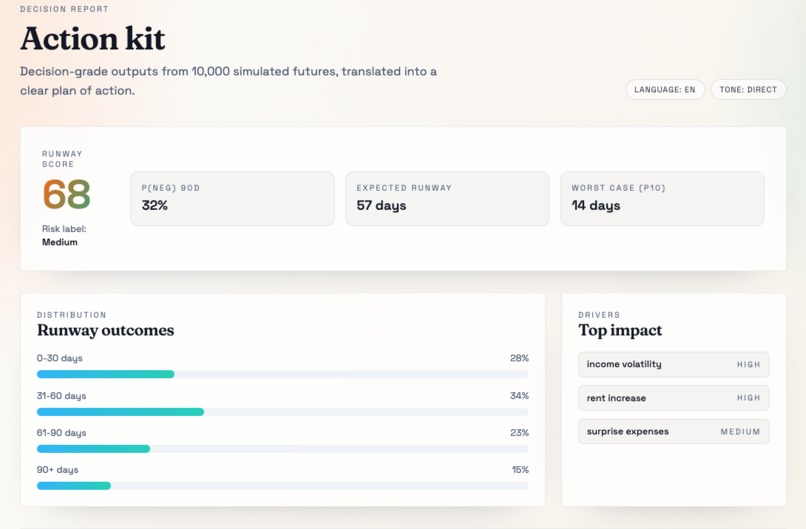
Task: Click the '90+ days' label
Action: 58,470
